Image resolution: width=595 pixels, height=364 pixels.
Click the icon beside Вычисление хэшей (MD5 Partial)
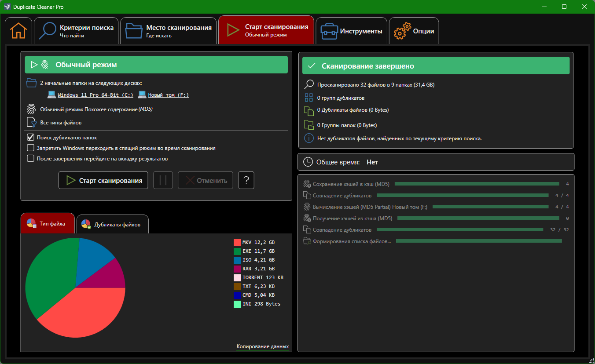[307, 207]
